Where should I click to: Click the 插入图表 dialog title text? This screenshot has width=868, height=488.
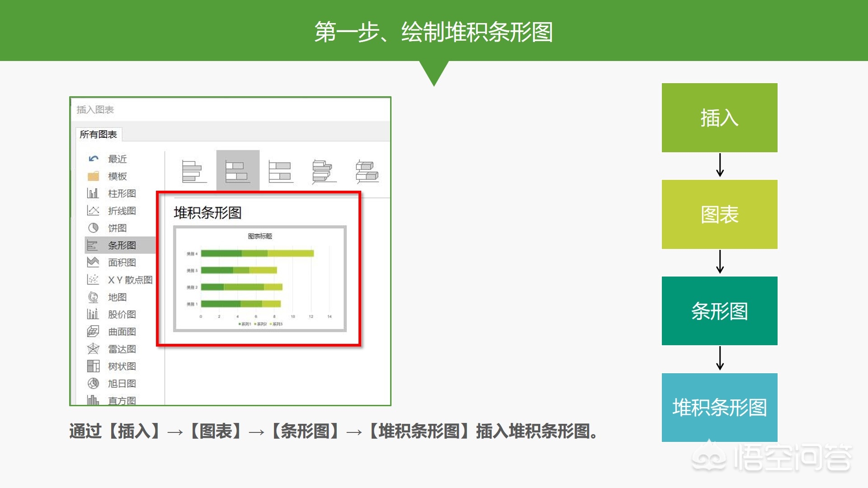[95, 110]
